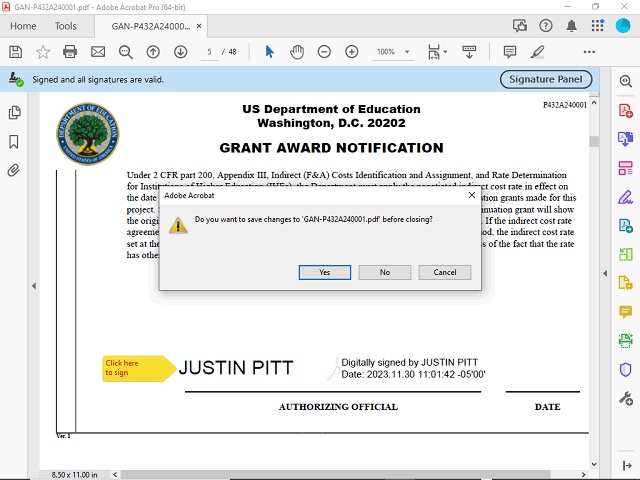The image size is (640, 480).
Task: Open the more tools ellipsis menu
Action: pyautogui.click(x=589, y=52)
